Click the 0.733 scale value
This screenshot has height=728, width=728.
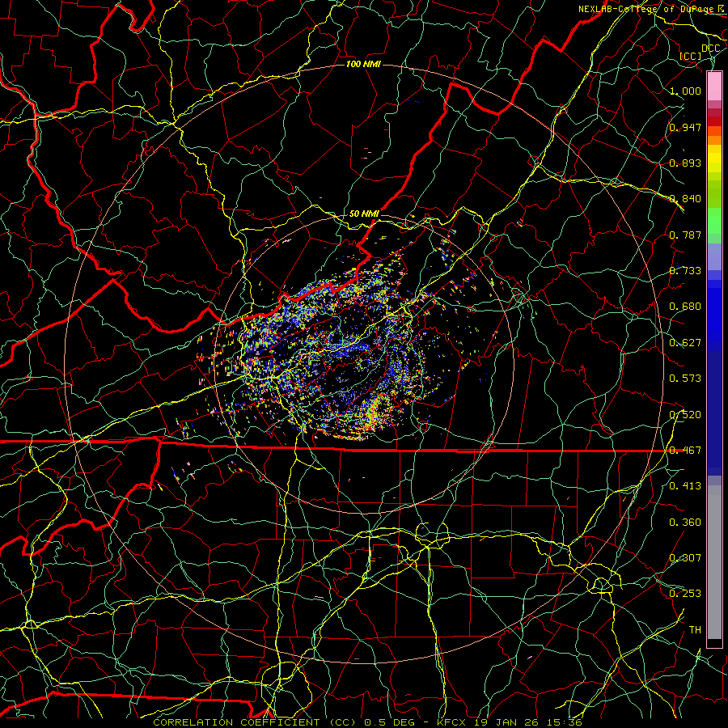[685, 271]
